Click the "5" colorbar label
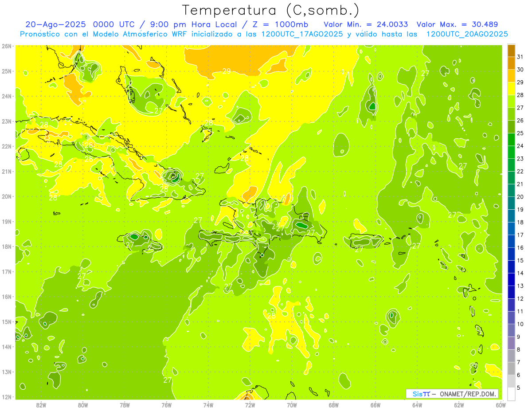This screenshot has width=532, height=411. pyautogui.click(x=519, y=388)
